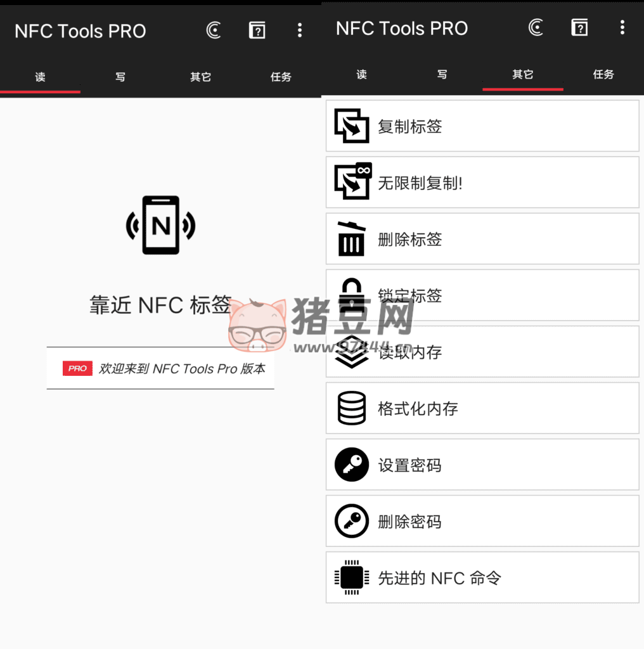Switch to the 任务 tab on left screen
Viewport: 644px width, 649px height.
[281, 77]
